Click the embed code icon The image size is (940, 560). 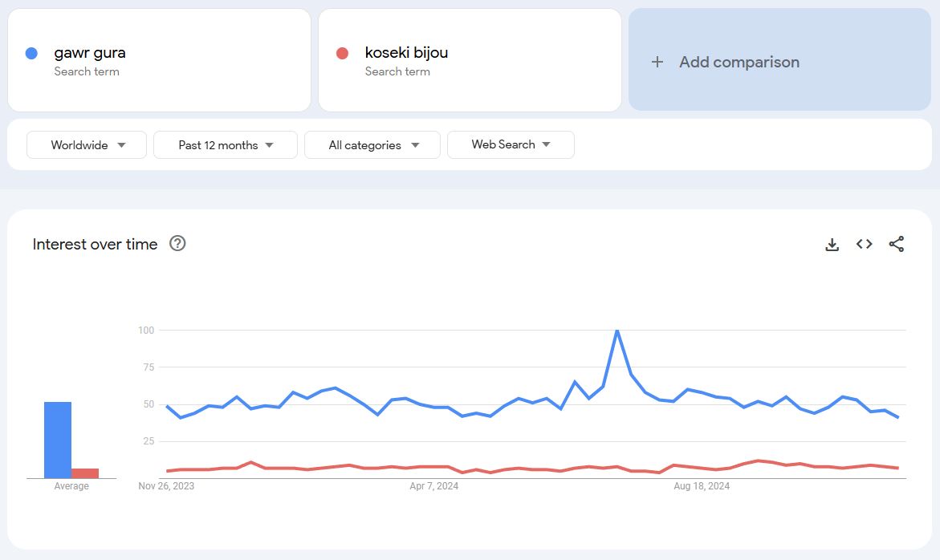(865, 245)
